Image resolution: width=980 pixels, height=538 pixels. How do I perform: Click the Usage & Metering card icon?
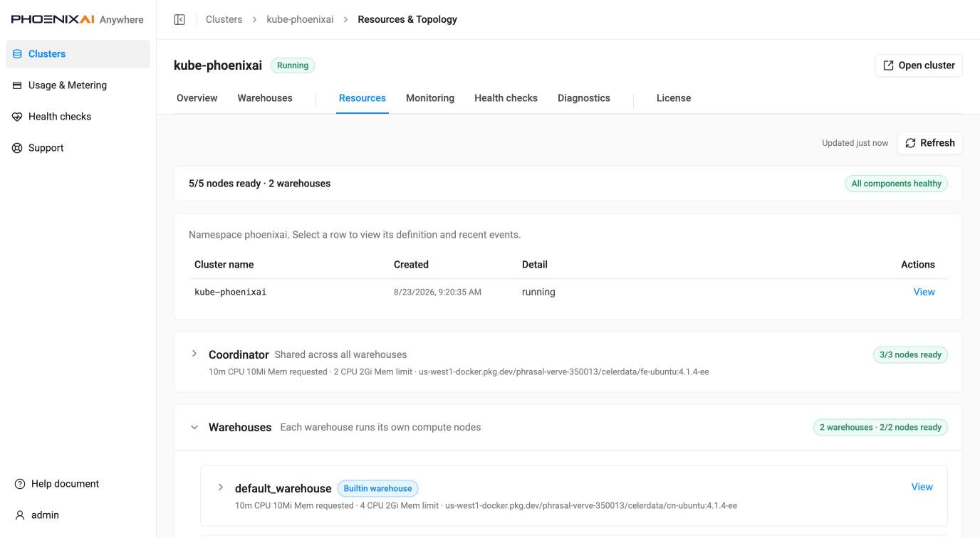click(17, 85)
